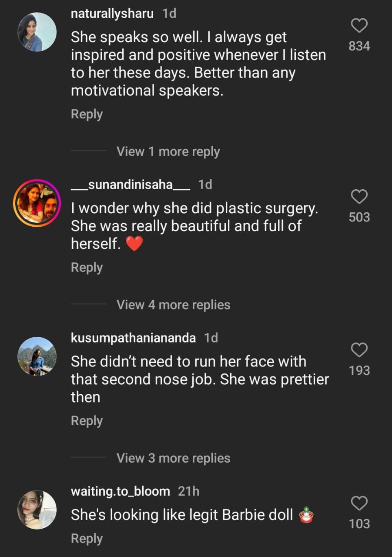Viewport: 392px width, 557px height.
Task: View sunandinisaha's story ring avatar
Action: (x=37, y=203)
